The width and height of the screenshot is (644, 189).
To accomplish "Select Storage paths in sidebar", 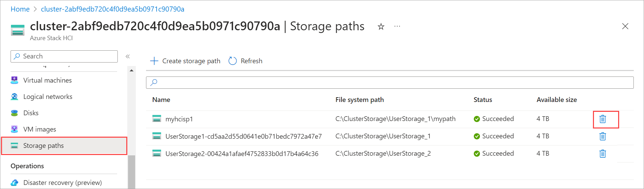I will click(43, 145).
